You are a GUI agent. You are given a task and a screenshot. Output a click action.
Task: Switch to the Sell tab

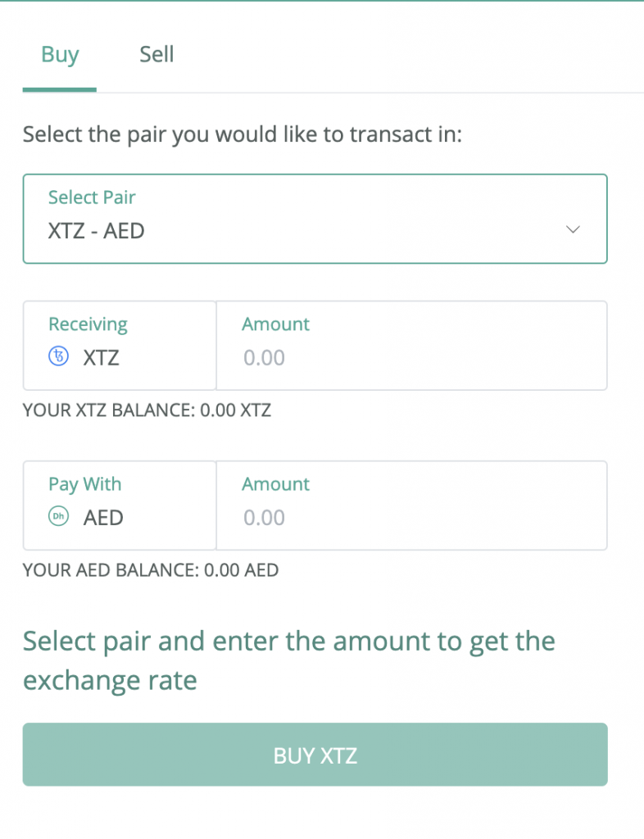point(156,55)
